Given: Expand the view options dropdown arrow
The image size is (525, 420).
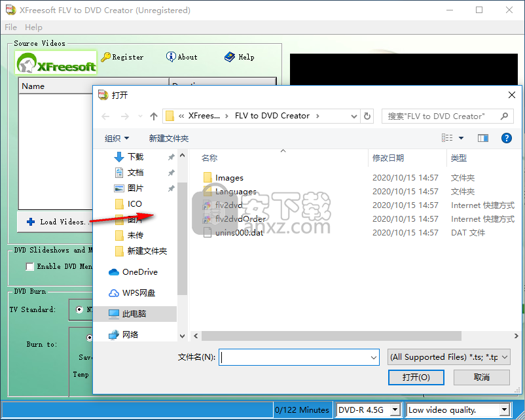Looking at the screenshot, I should [x=461, y=138].
